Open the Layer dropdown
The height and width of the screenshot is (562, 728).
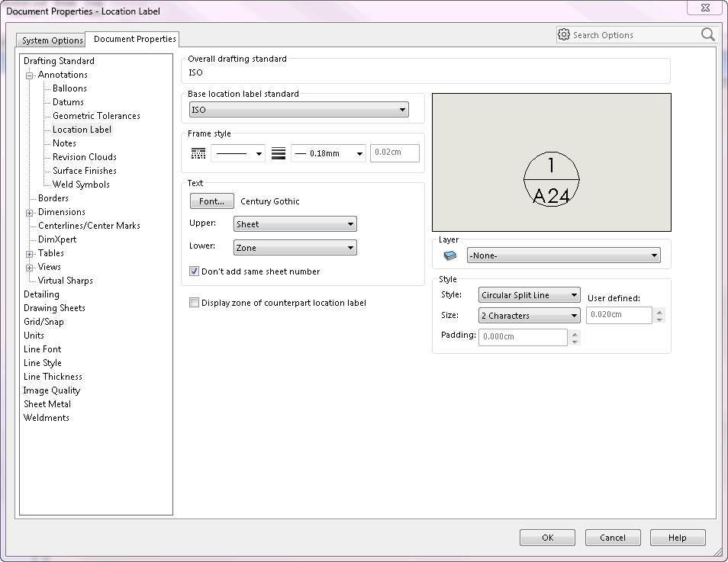[x=564, y=255]
